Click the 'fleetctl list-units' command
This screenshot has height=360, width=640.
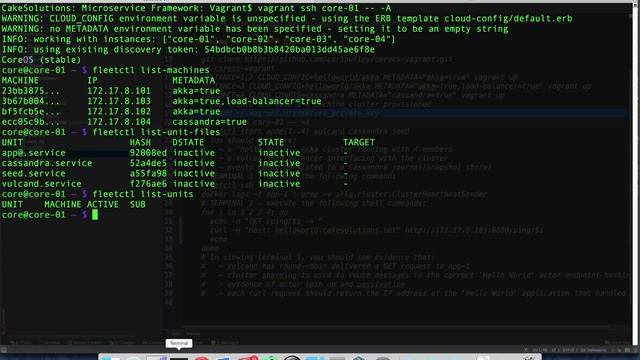(143, 194)
